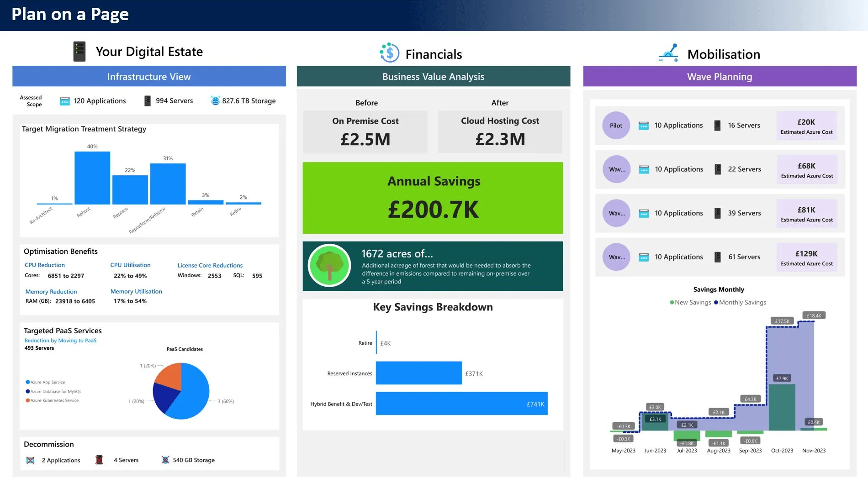Click the Azure Database for MySQL legend dot
The image size is (868, 488).
tap(27, 391)
